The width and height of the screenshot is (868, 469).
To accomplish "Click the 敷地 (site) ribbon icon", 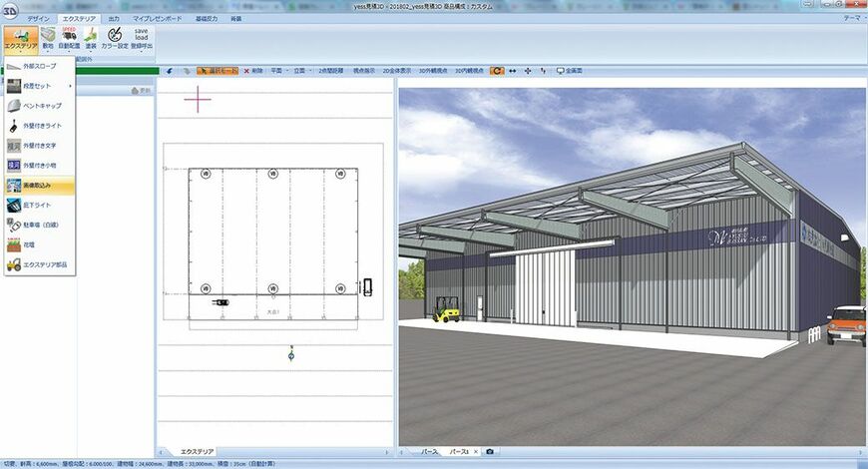I will pos(48,39).
